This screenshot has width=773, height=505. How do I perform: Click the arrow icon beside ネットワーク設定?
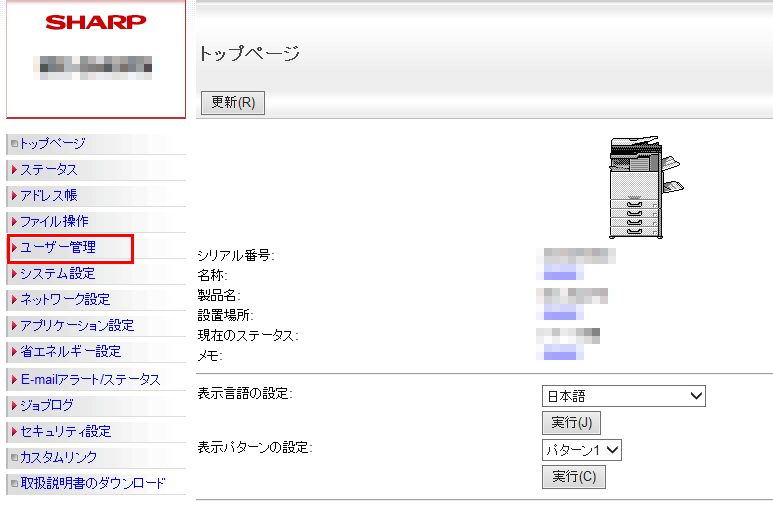tap(14, 300)
